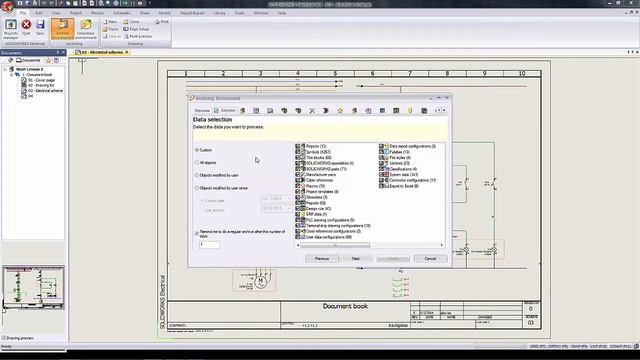Viewport: 640px width, 360px height.
Task: Toggle the Remind me regular archive checkbox
Action: (197, 234)
